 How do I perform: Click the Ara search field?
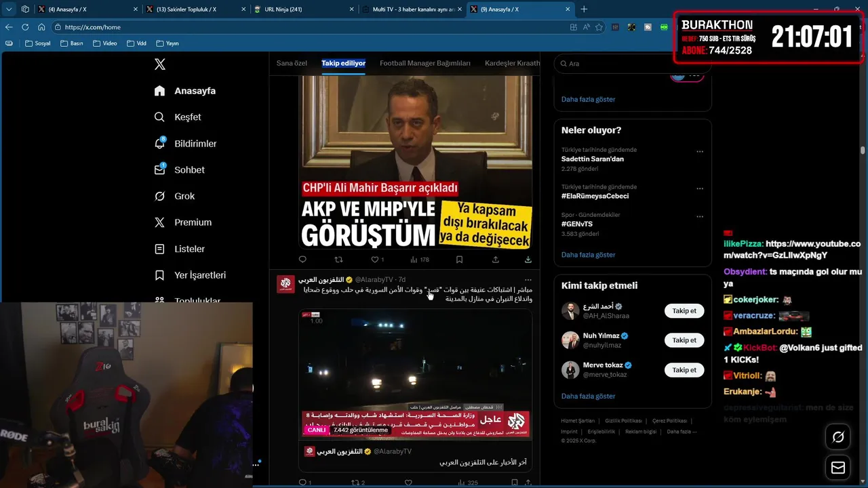pyautogui.click(x=632, y=64)
